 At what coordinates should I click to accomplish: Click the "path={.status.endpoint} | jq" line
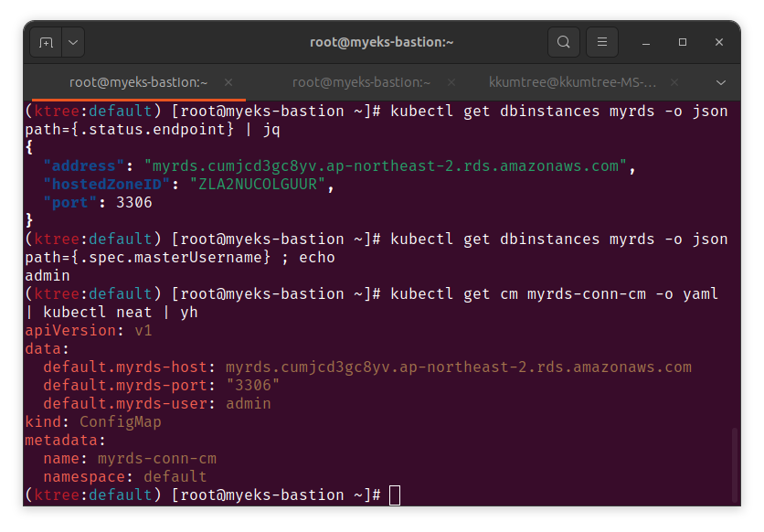pyautogui.click(x=153, y=130)
